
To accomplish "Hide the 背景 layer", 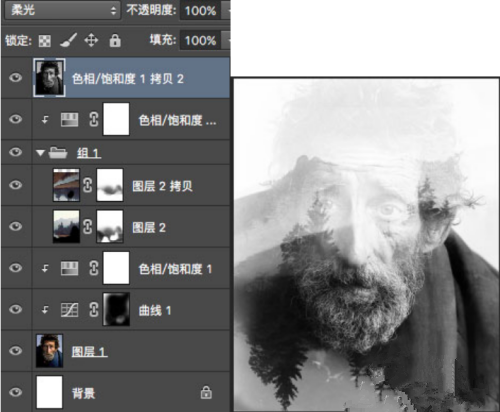I will coord(16,392).
